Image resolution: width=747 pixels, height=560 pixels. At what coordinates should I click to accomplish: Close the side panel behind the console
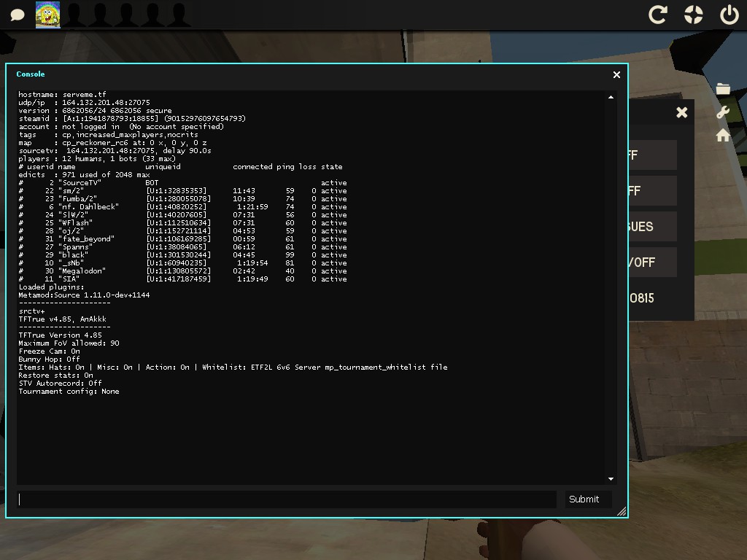point(681,112)
